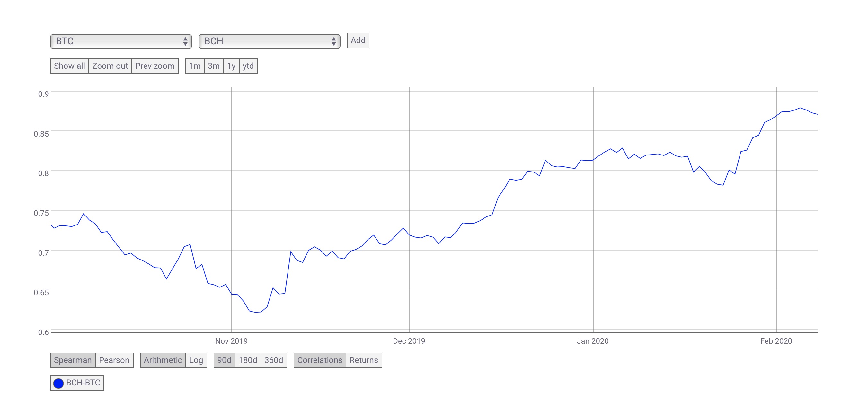The height and width of the screenshot is (415, 868).
Task: Choose the 180d rolling window
Action: (248, 360)
